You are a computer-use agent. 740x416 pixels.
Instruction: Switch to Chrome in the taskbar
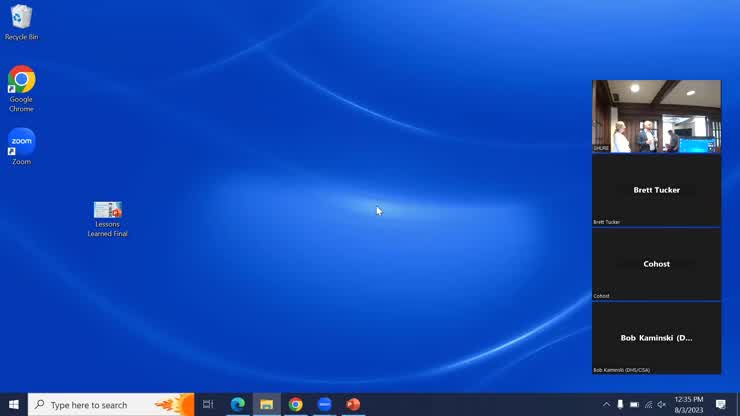point(296,404)
